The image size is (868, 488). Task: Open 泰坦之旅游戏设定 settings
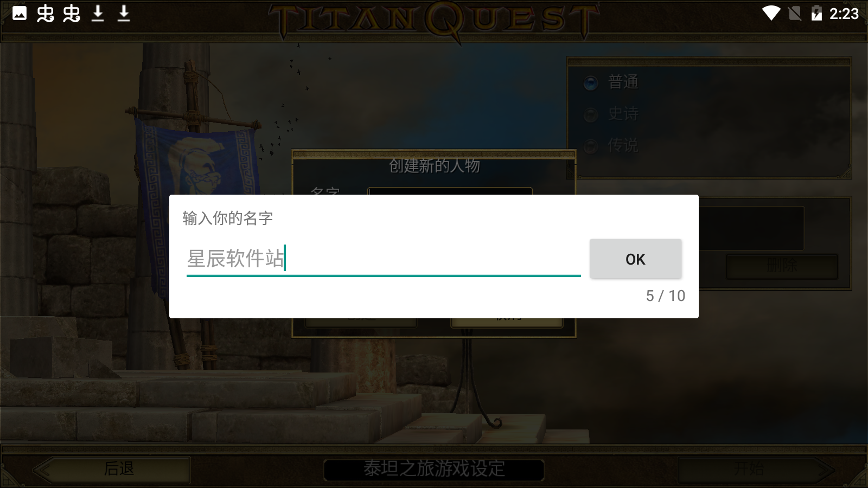(x=434, y=469)
